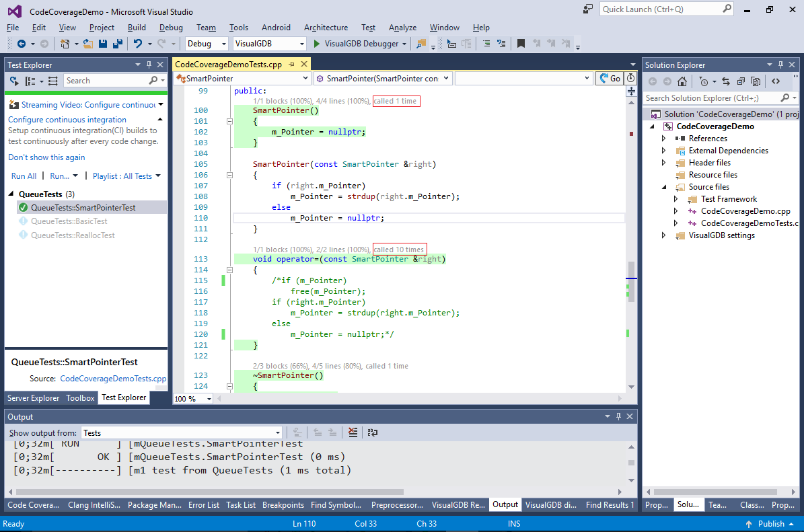Click the stopwatch icon beside Go

[x=630, y=79]
